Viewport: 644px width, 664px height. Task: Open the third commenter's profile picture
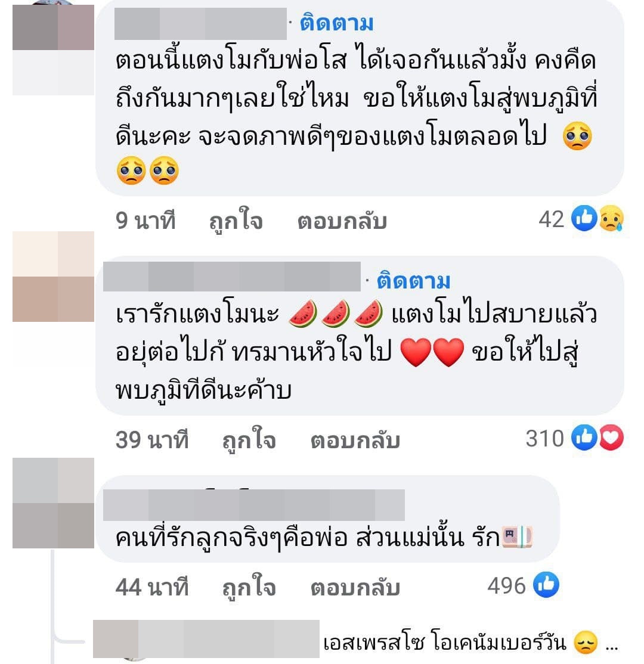coord(54,503)
